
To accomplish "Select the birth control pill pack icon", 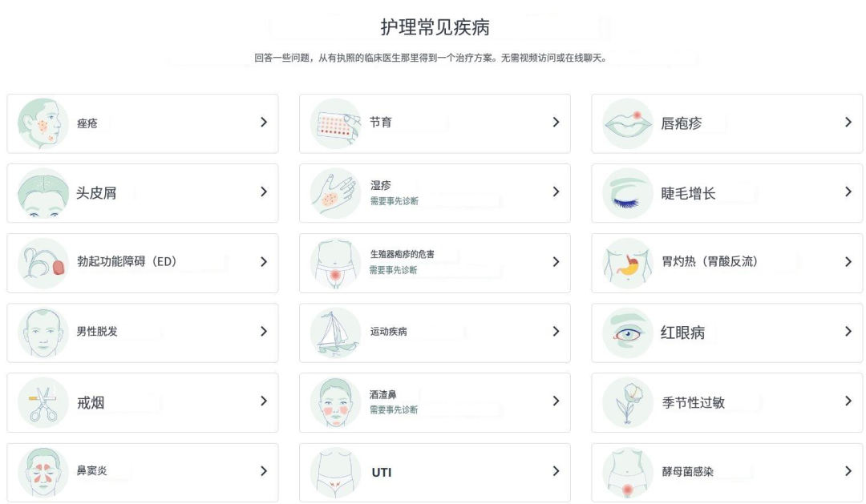I will tap(335, 123).
